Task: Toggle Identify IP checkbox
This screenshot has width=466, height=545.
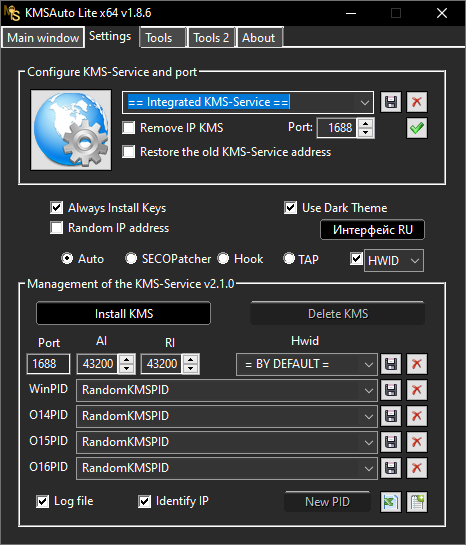Action: 145,502
